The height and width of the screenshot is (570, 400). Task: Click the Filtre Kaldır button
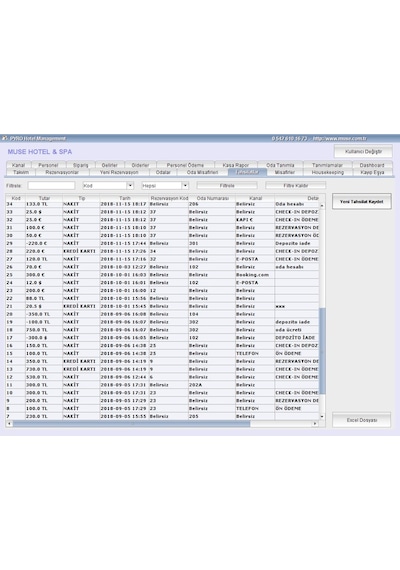point(296,185)
